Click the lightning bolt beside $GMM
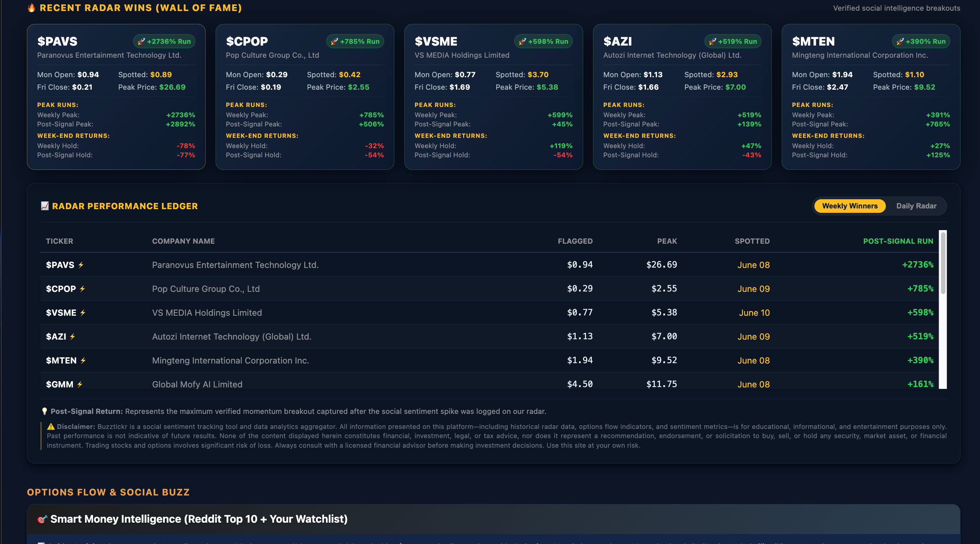Image resolution: width=980 pixels, height=544 pixels. coord(79,384)
